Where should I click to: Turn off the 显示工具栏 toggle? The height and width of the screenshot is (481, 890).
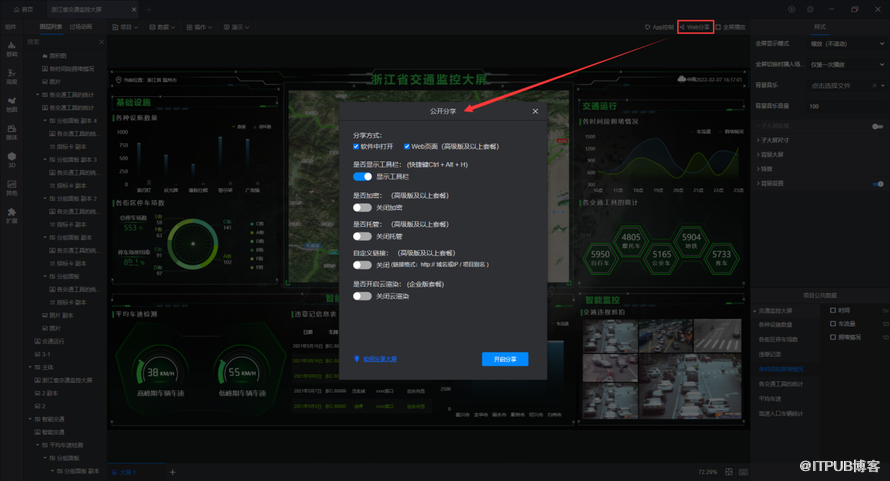pos(362,176)
